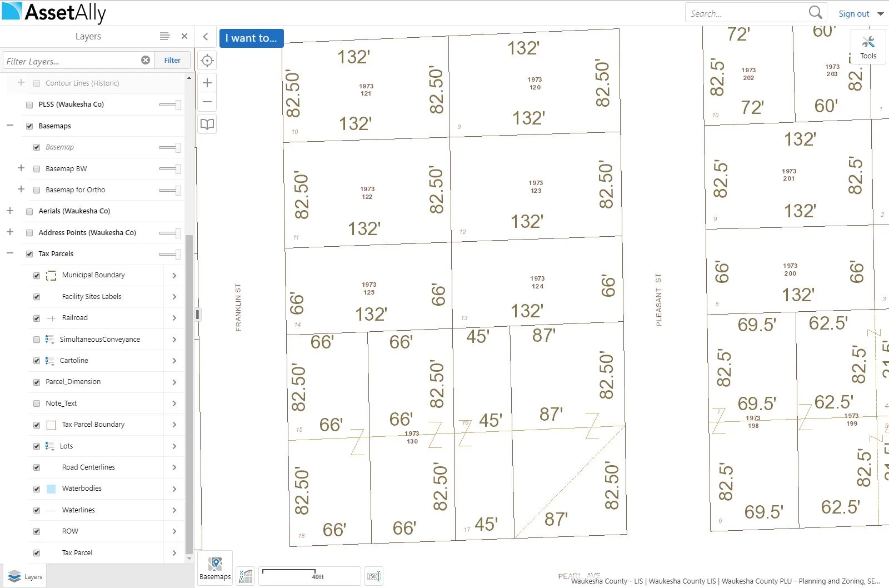889x588 pixels.
Task: Toggle the PLSS (Waukesha Co) layer checkbox
Action: (x=29, y=104)
